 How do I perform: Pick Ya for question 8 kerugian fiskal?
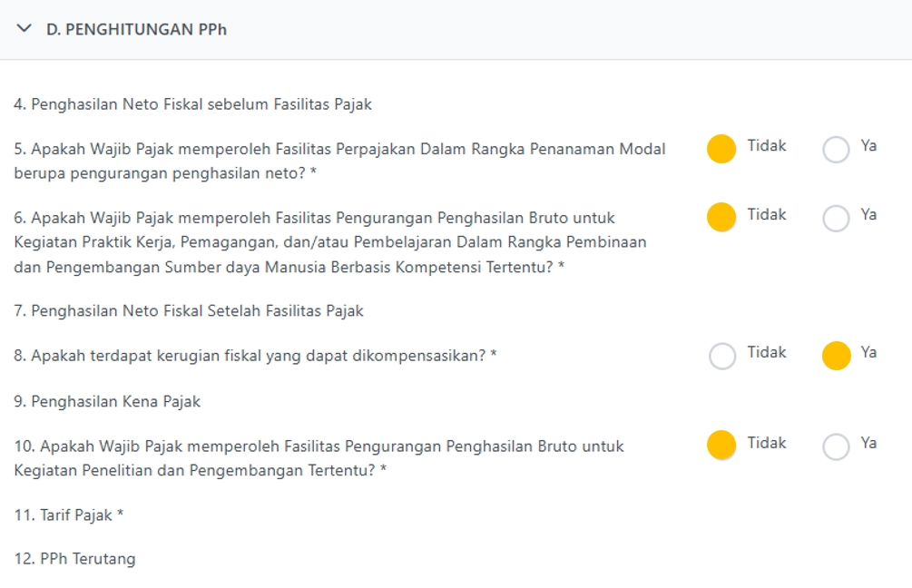click(x=836, y=356)
